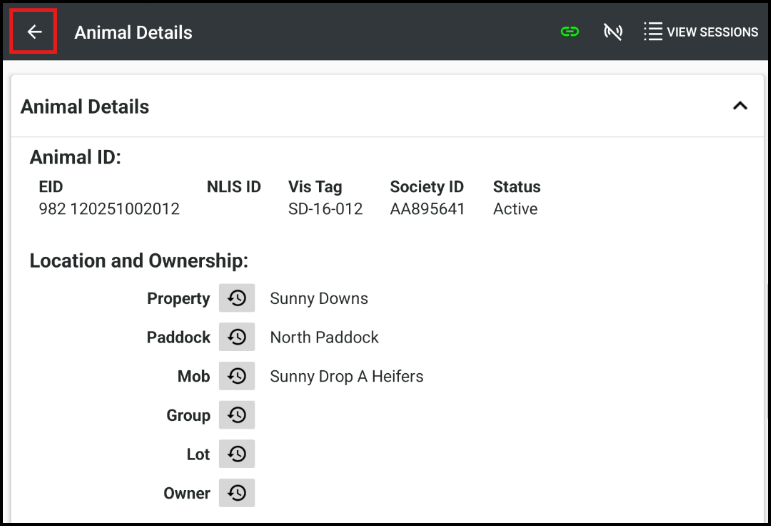
Task: Select North Paddock value
Action: [324, 337]
